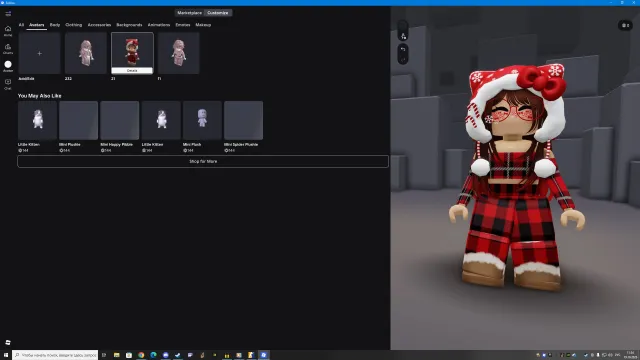Open the Windows Start menu
This screenshot has height=360, width=640.
point(6,355)
